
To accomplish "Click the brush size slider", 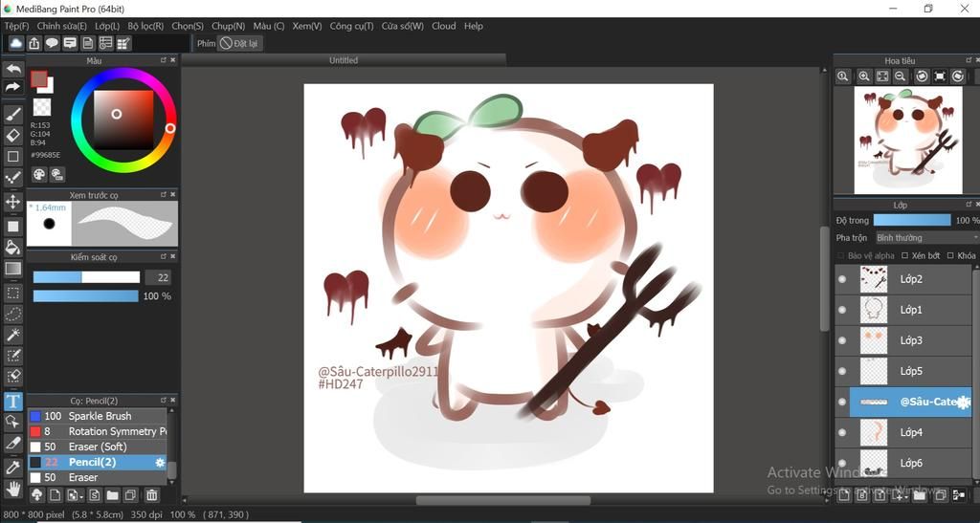I will coord(86,277).
